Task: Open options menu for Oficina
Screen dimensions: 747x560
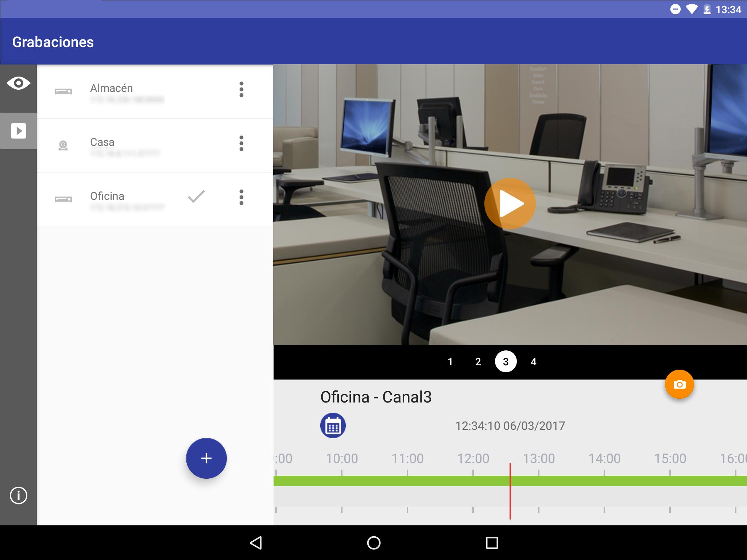Action: [241, 197]
